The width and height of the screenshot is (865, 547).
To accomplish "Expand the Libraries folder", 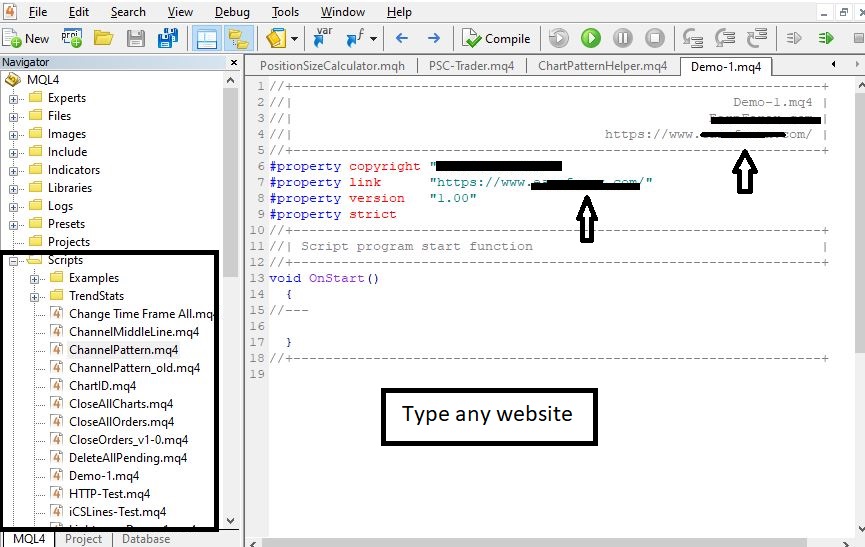I will [13, 189].
